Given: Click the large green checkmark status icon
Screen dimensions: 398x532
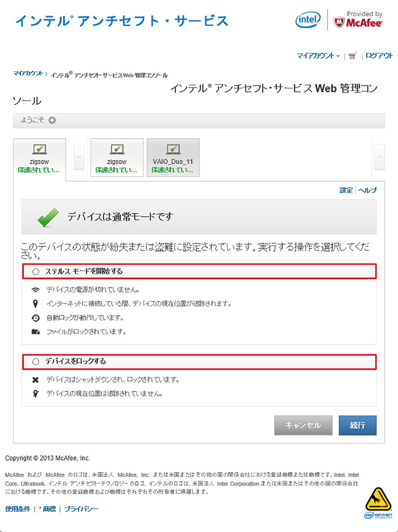Looking at the screenshot, I should (48, 217).
